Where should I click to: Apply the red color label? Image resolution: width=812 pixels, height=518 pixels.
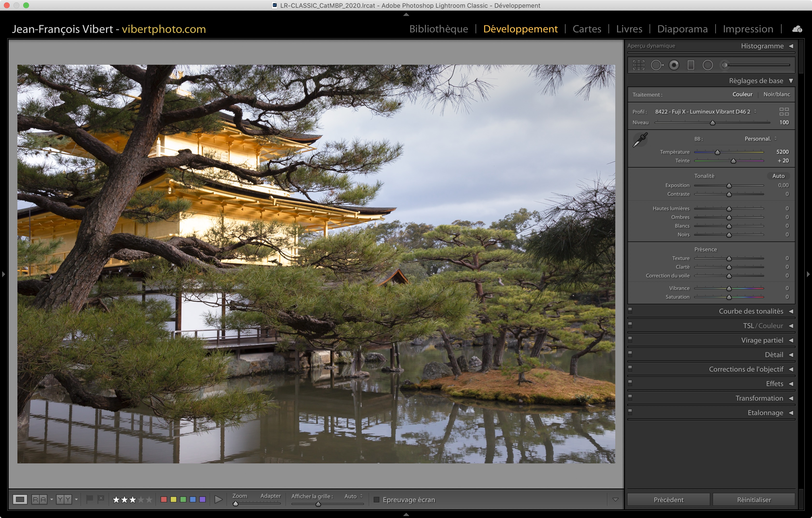coord(164,499)
